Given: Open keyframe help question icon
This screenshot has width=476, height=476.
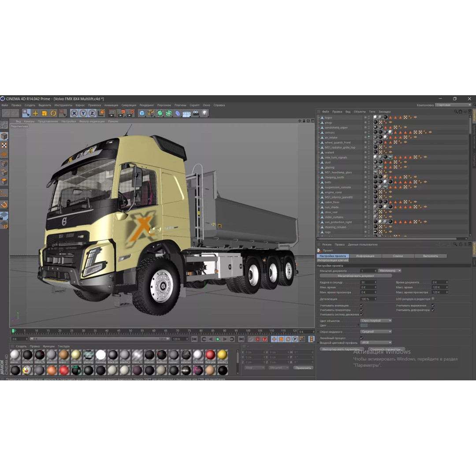Looking at the screenshot, I should (265, 339).
